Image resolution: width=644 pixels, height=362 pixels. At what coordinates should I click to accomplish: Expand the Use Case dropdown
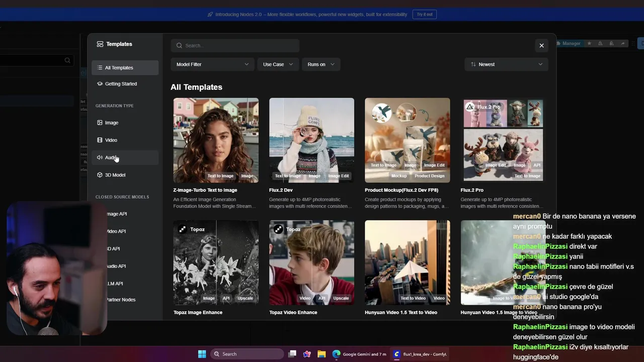pyautogui.click(x=278, y=64)
